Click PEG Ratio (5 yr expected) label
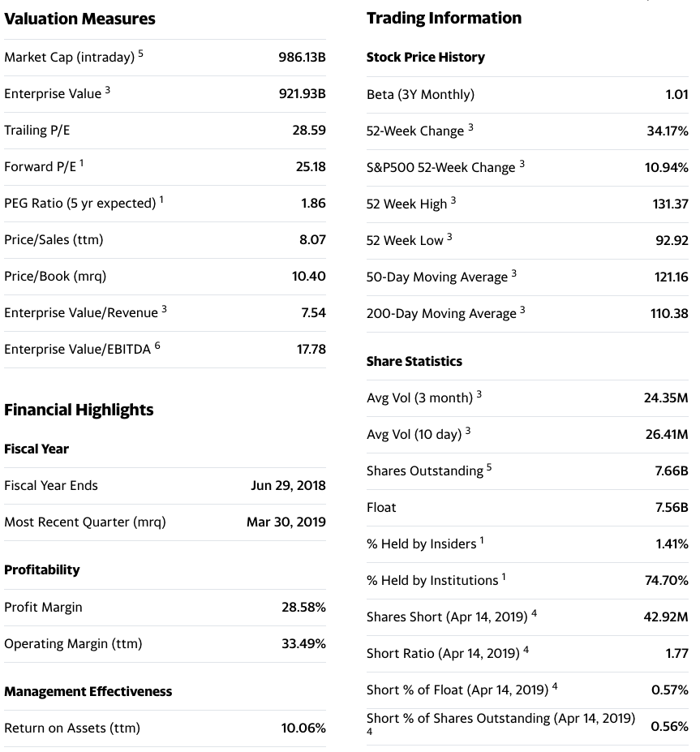Screen dimensions: 700x752 click(80, 203)
